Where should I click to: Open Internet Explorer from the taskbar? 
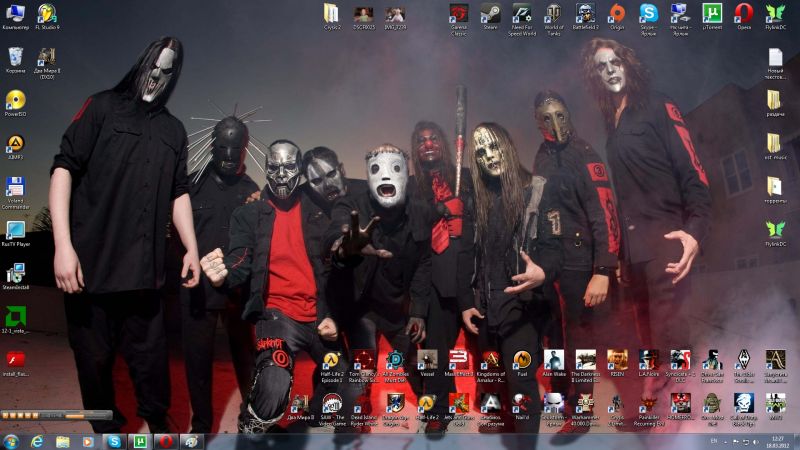tap(37, 442)
